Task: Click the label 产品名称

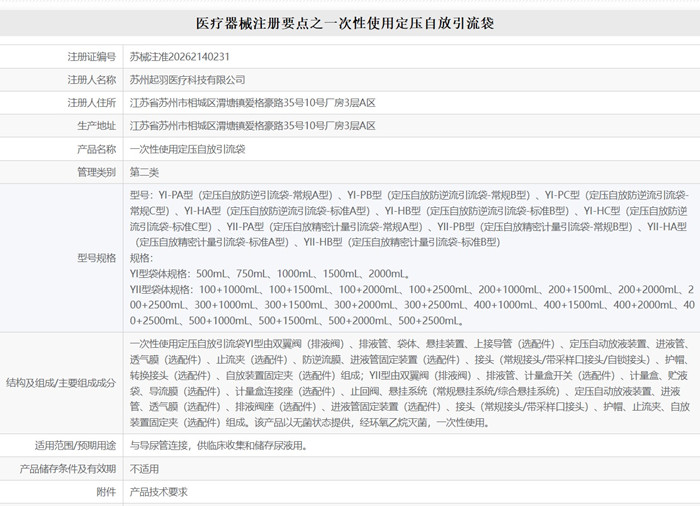Action: coord(96,149)
